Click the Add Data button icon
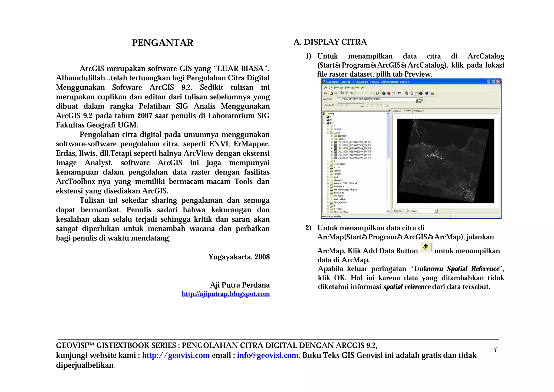This screenshot has height=392, width=554. pyautogui.click(x=426, y=247)
